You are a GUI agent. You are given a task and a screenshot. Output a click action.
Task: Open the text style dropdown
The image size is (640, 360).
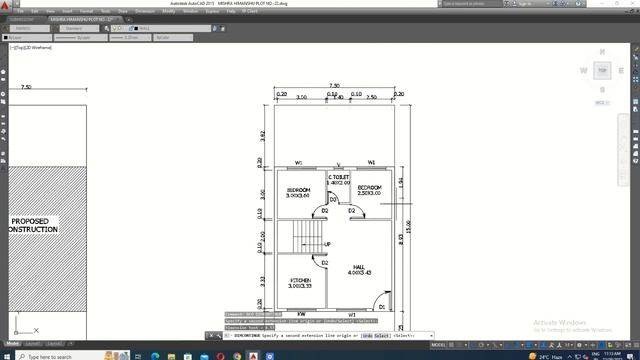[x=30, y=29]
